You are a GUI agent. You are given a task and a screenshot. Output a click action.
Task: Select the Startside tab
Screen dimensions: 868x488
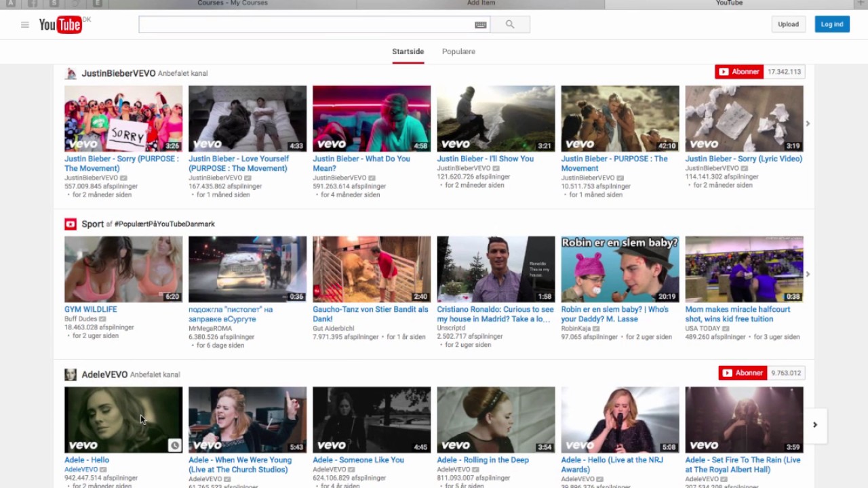[408, 52]
